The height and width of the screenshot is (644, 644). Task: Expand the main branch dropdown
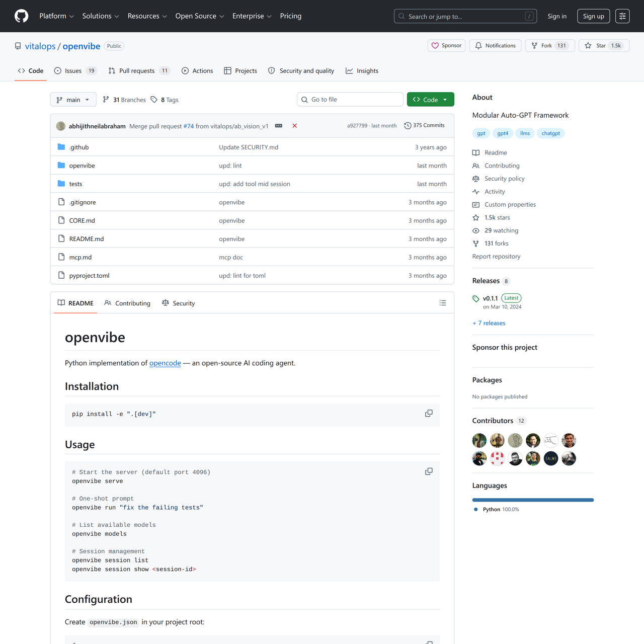point(73,100)
